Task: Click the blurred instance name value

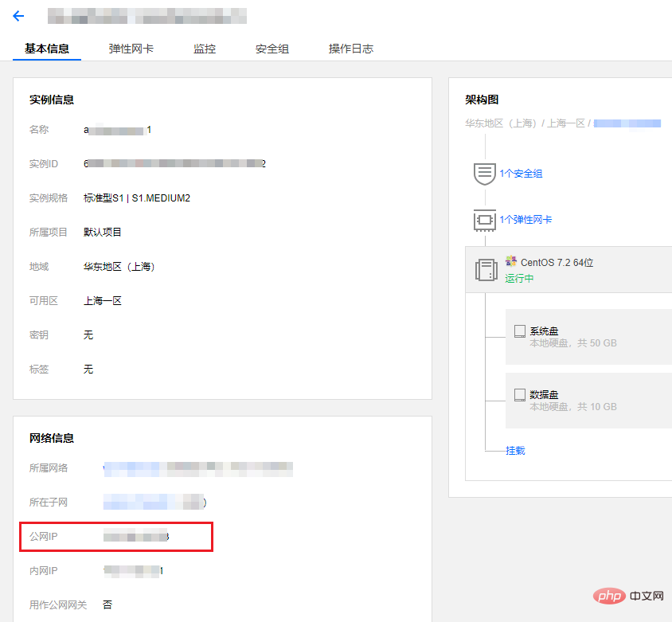Action: click(x=117, y=130)
